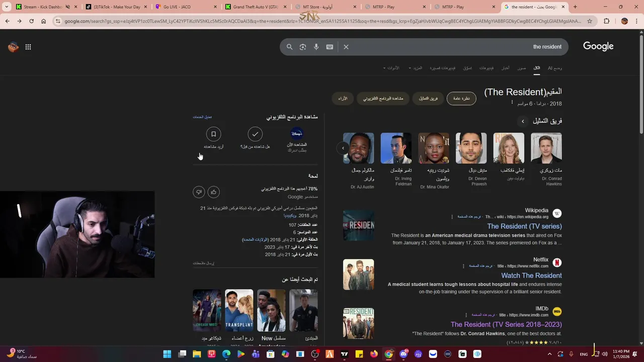The image size is (644, 362).
Task: Switch to Grand Theft Auto V browser tab
Action: click(256, 7)
